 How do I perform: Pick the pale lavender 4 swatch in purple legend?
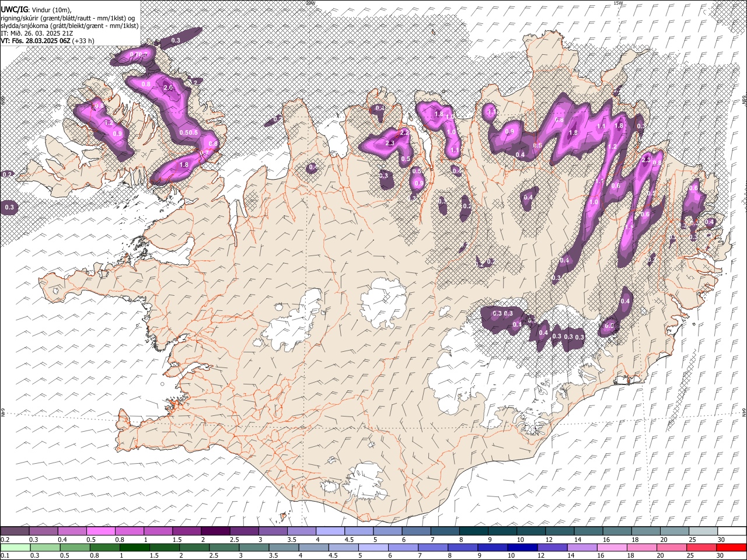pos(329,531)
